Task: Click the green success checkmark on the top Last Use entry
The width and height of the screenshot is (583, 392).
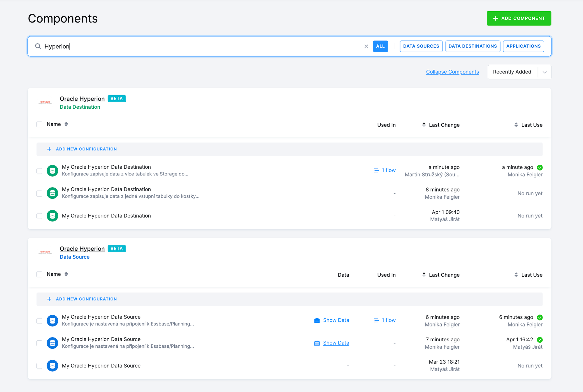Action: (540, 168)
